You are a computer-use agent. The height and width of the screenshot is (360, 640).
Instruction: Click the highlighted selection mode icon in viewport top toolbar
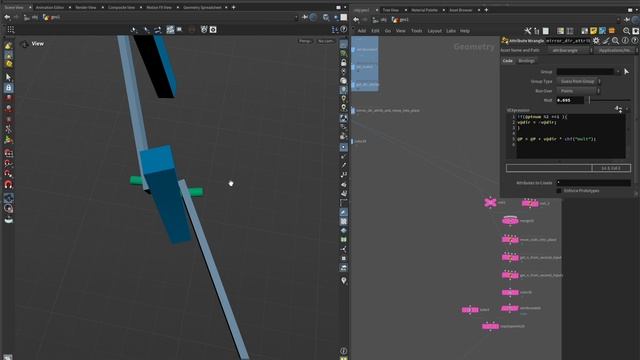[170, 29]
